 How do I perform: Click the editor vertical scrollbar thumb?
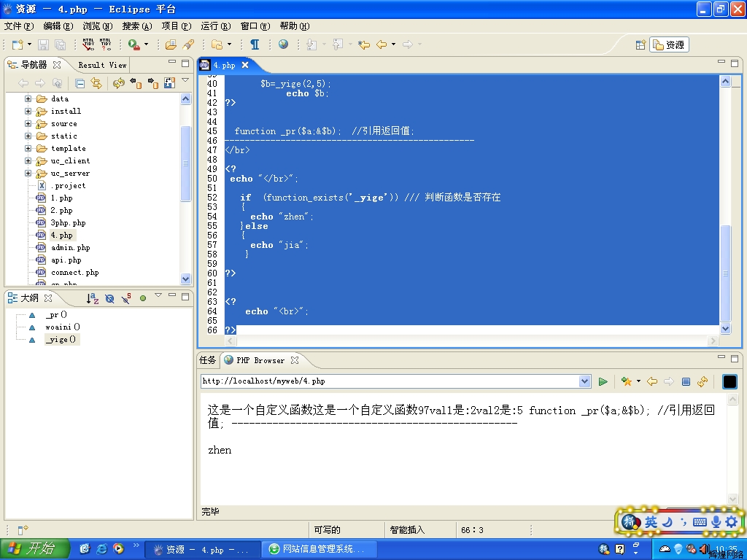pyautogui.click(x=726, y=273)
